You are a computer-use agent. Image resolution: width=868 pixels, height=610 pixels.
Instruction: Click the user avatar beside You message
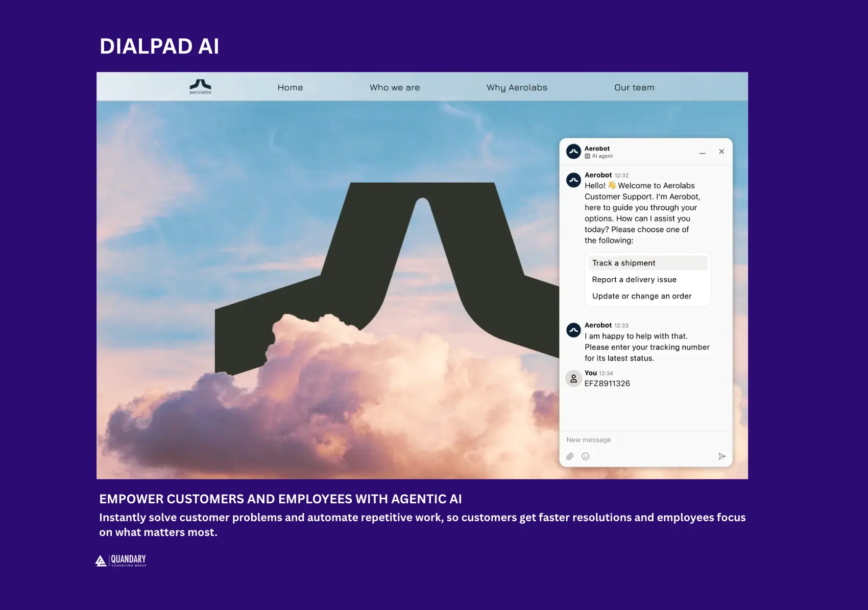[x=574, y=378]
